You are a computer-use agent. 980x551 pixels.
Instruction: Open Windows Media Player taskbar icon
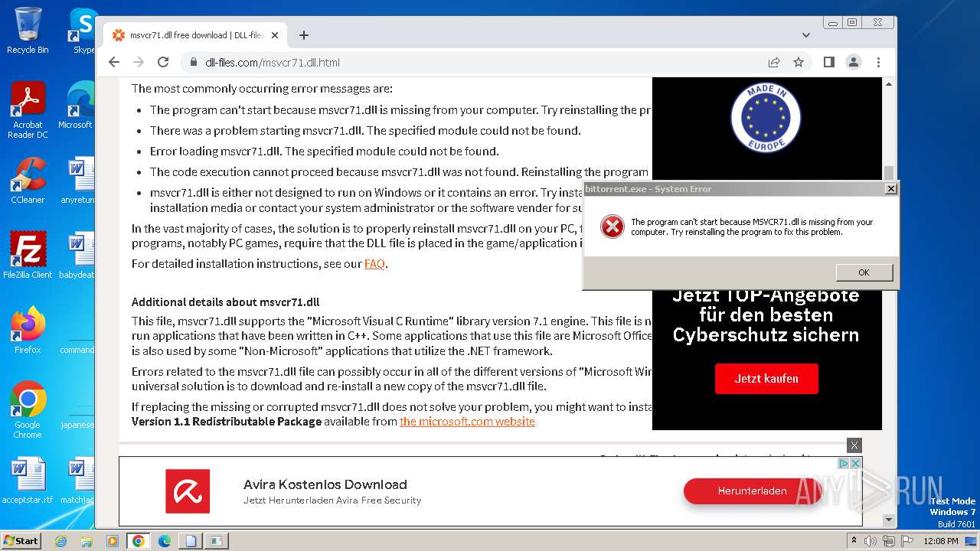coord(113,541)
